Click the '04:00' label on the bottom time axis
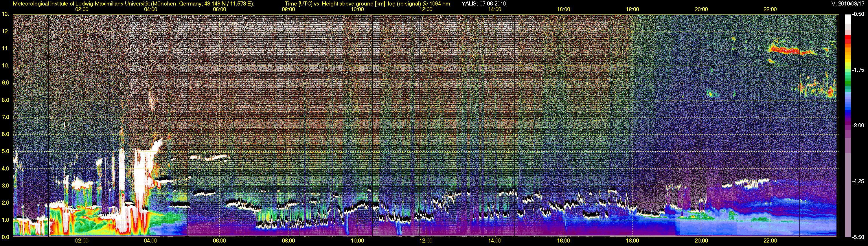The height and width of the screenshot is (246, 868). coord(151,241)
